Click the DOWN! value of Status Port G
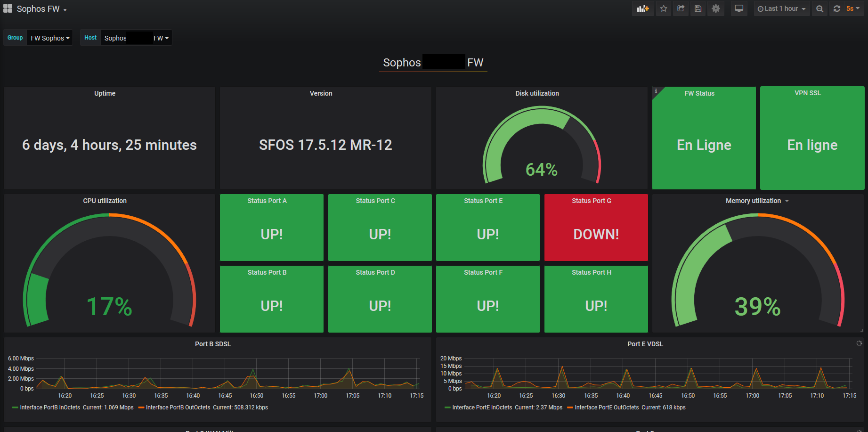 click(596, 234)
